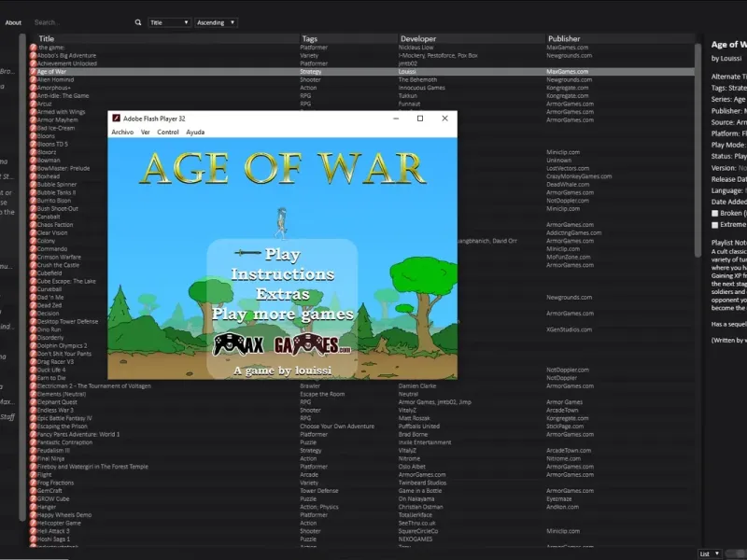This screenshot has width=747, height=560.
Task: Click the Publisher column header
Action: pyautogui.click(x=620, y=38)
